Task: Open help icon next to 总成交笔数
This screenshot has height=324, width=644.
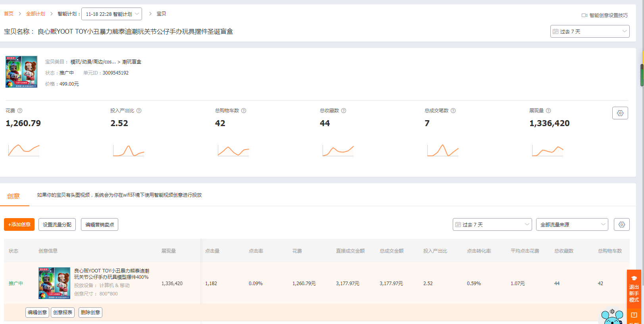Action: coord(453,111)
